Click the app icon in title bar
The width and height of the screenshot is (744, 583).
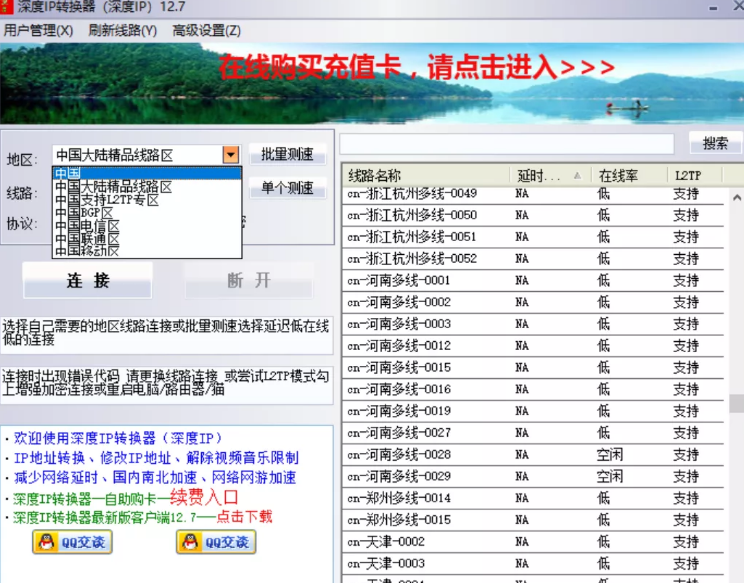pos(8,8)
